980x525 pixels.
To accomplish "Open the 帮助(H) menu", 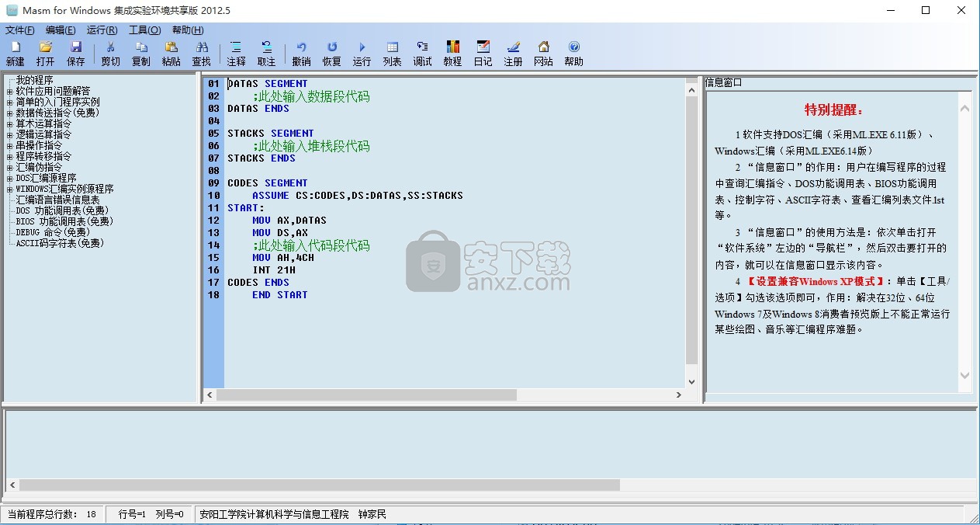I will tap(188, 30).
